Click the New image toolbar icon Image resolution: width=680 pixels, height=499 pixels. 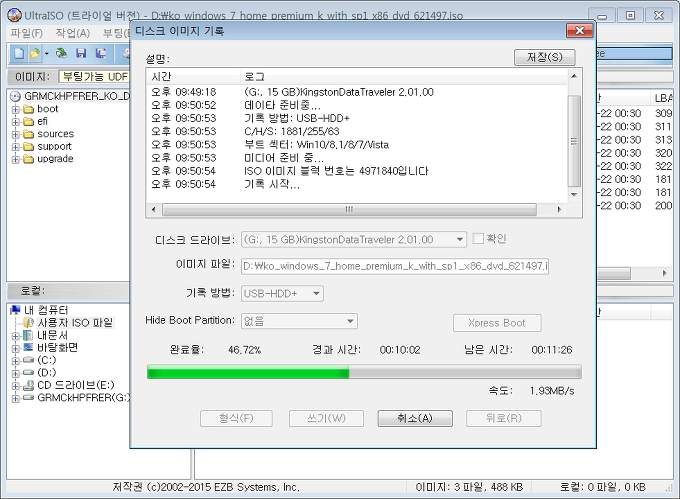[x=19, y=53]
